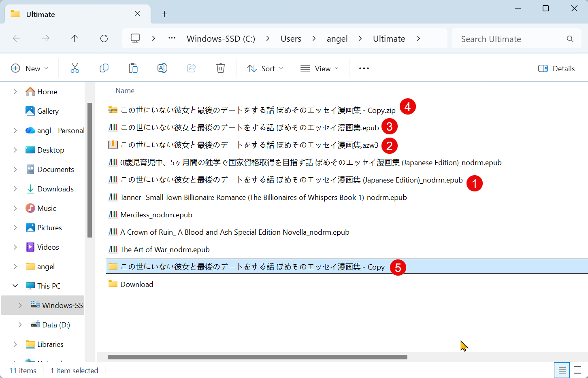Refresh the folder view
Image resolution: width=588 pixels, height=378 pixels.
coord(104,38)
